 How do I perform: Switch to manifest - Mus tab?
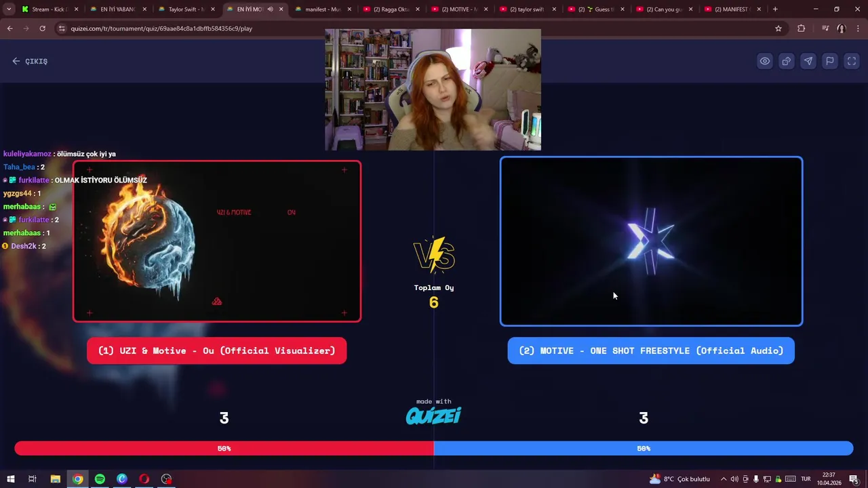(322, 9)
